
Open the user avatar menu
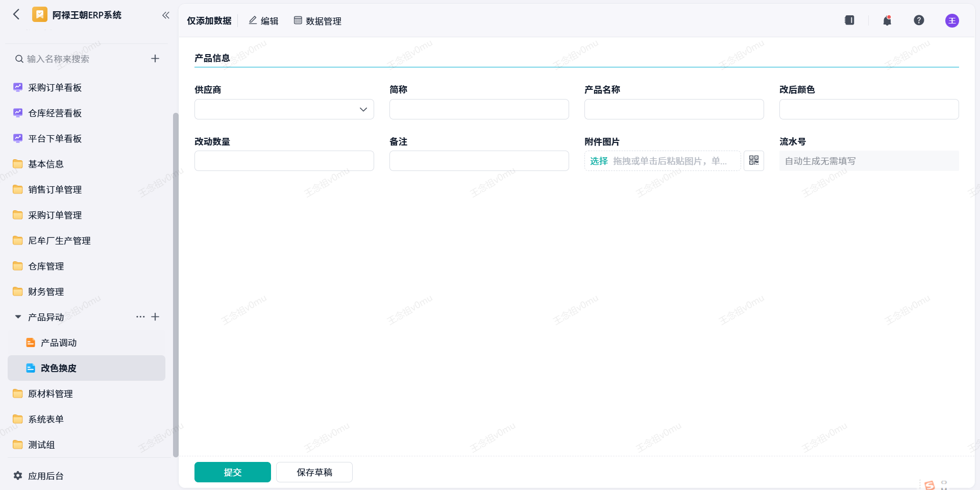click(952, 20)
